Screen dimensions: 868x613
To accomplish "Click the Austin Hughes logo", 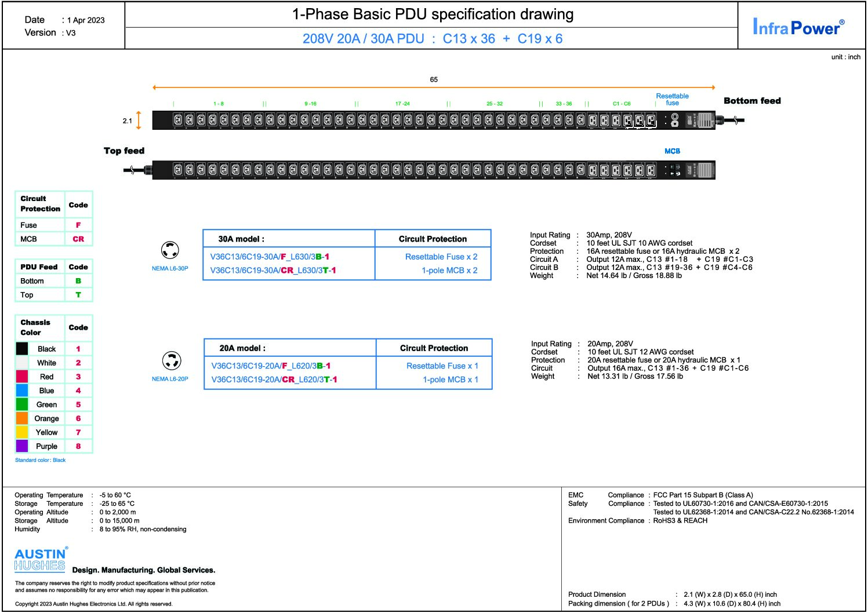I will (x=41, y=560).
